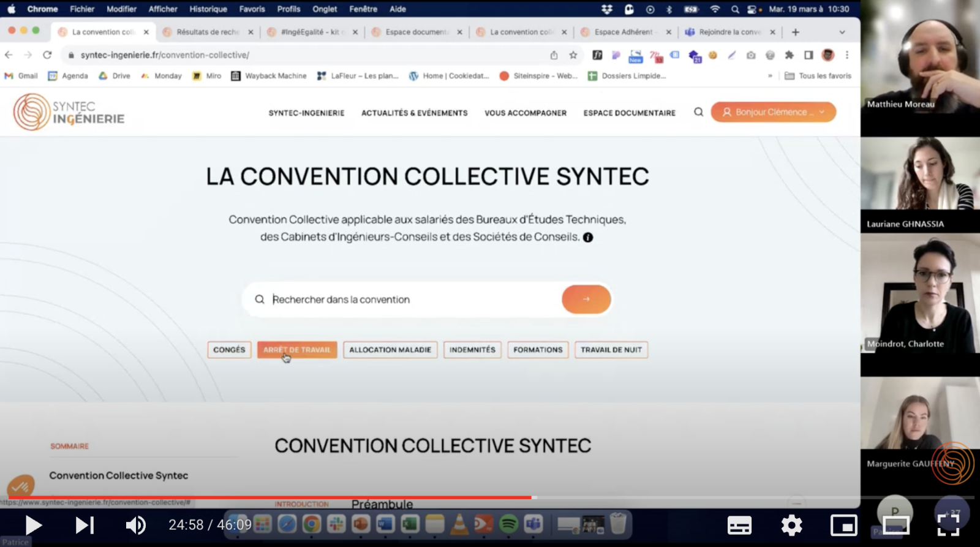Open SYNTEC-INGENIERIE nav menu

coord(306,113)
